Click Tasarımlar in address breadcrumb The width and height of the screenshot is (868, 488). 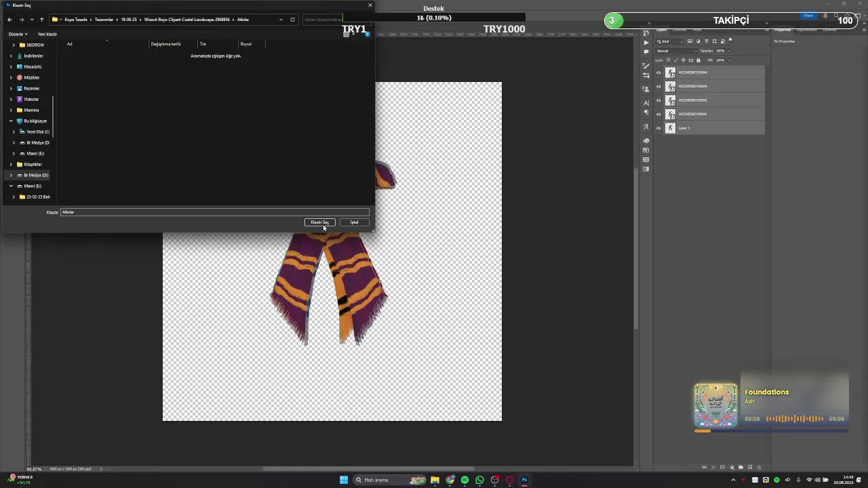104,20
